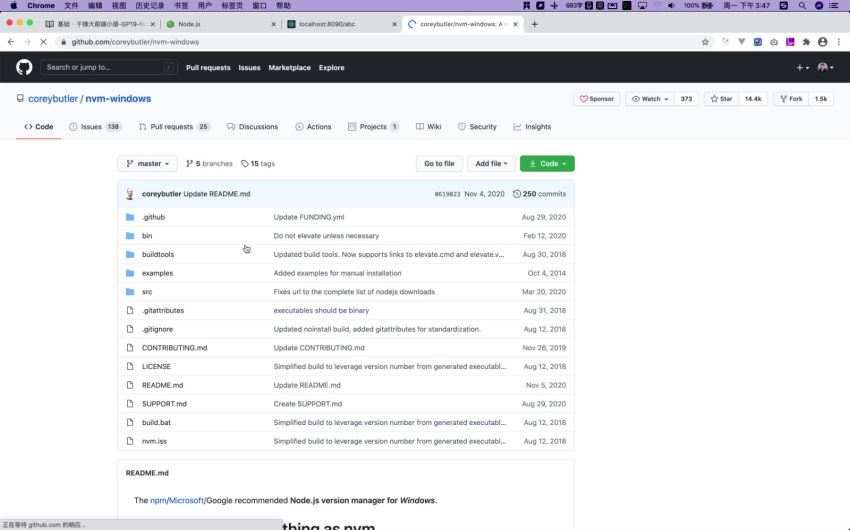850x530 pixels.
Task: Click the src folder icon
Action: coord(130,292)
